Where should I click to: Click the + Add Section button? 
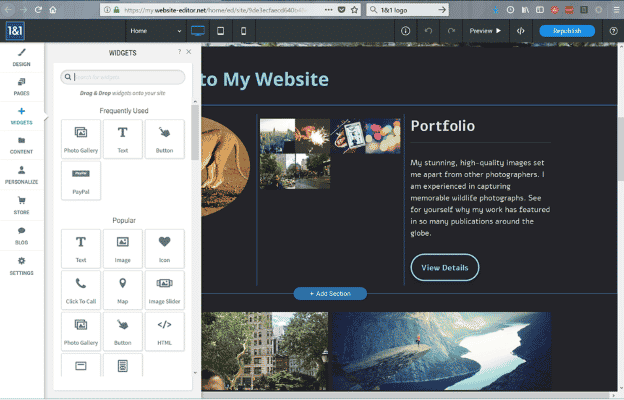330,294
